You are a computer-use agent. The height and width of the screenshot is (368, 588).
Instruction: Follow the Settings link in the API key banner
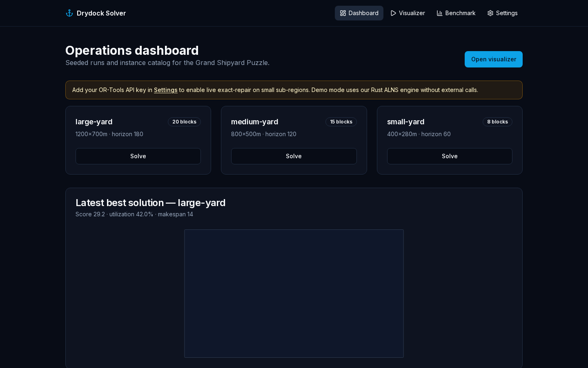tap(165, 90)
